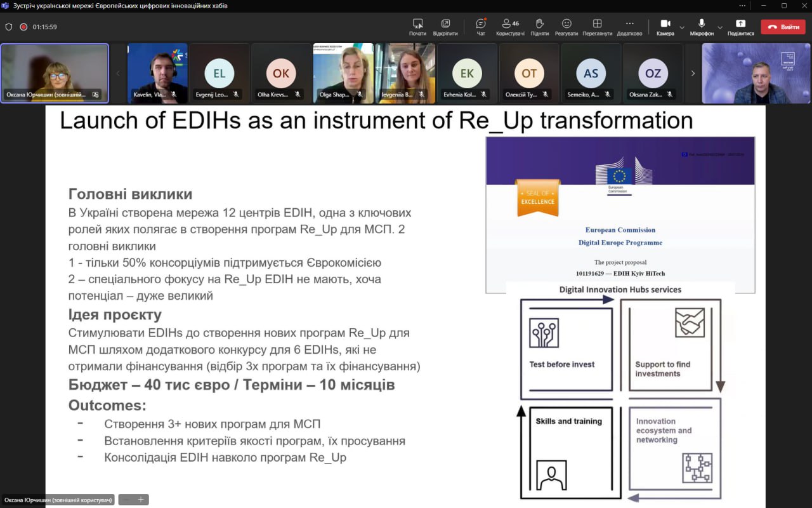Select Olga Shap... participant video thumbnail
Image resolution: width=812 pixels, height=508 pixels.
point(343,73)
